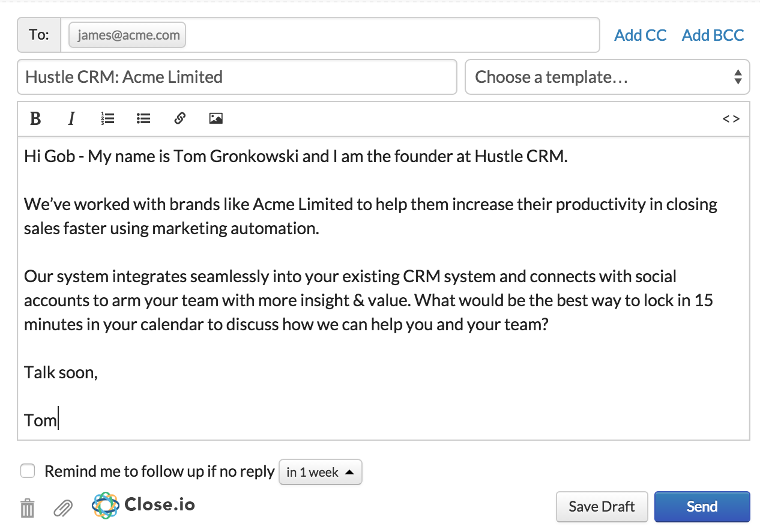Screen dimensions: 760x532
Task: Click the 'To:' label button
Action: [x=39, y=35]
